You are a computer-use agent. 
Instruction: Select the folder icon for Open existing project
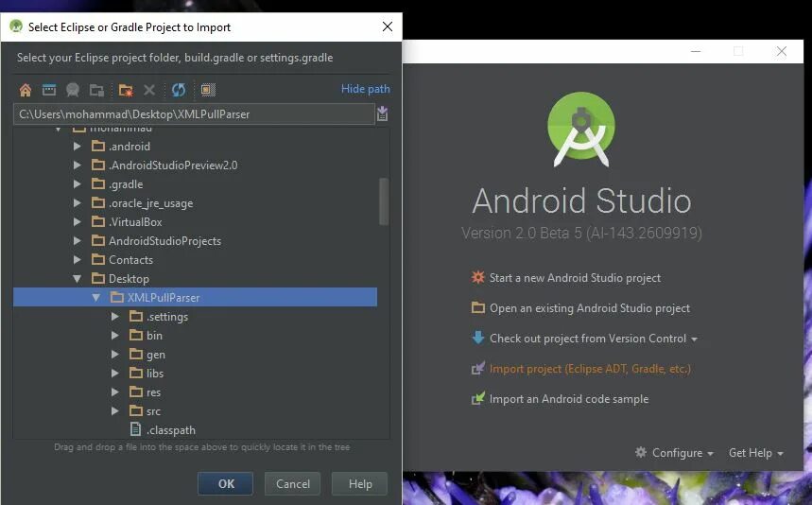[x=477, y=307]
